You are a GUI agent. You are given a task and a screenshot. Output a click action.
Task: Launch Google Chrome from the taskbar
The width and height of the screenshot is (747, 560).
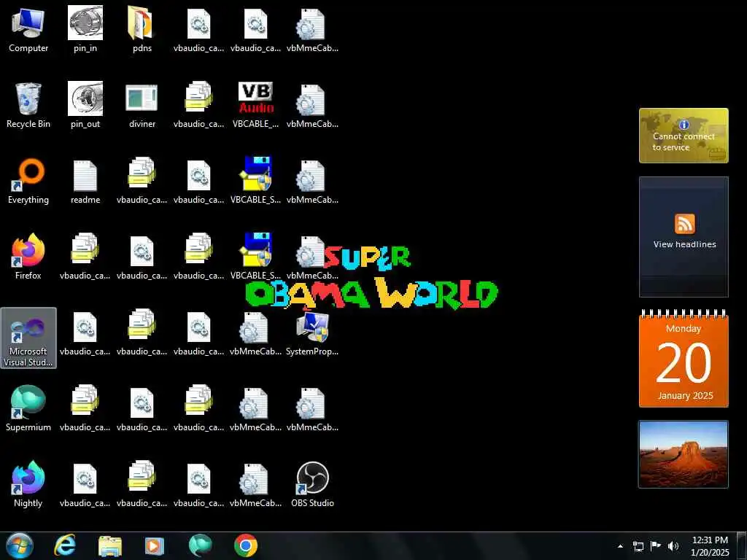[246, 545]
